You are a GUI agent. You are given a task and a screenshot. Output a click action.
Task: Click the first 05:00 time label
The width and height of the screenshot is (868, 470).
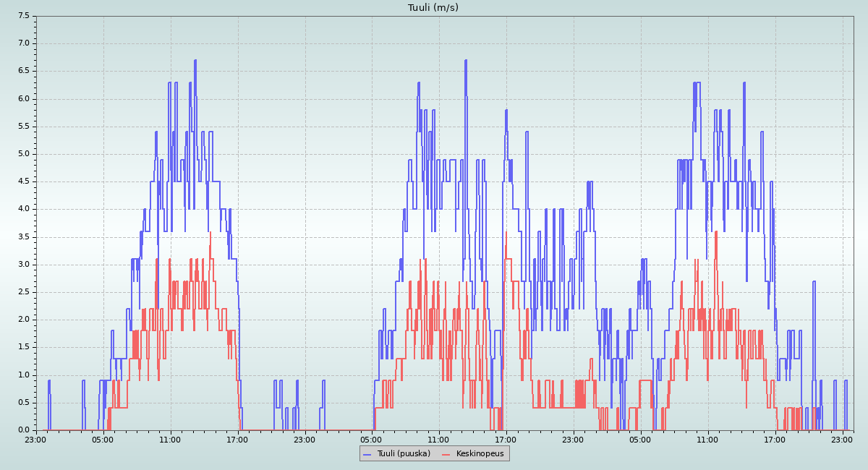point(103,439)
